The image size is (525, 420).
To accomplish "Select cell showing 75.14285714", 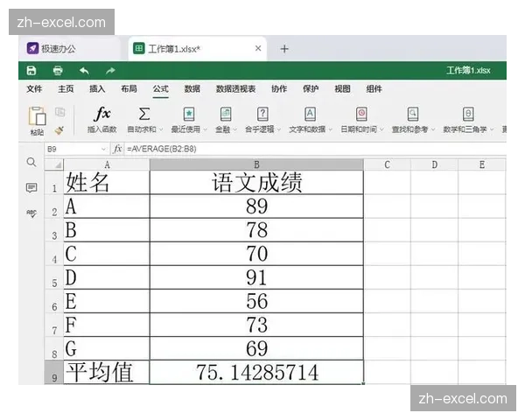I will tap(256, 372).
